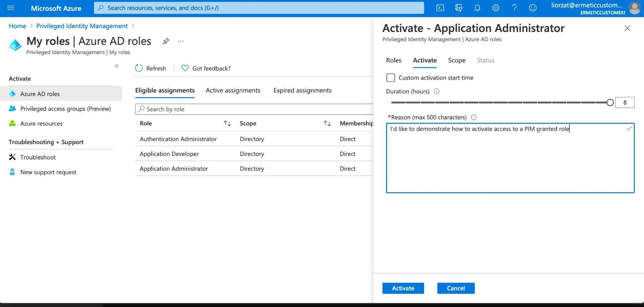Screen dimensions: 644x307
Task: Open the account avatar menu
Action: pyautogui.click(x=635, y=8)
